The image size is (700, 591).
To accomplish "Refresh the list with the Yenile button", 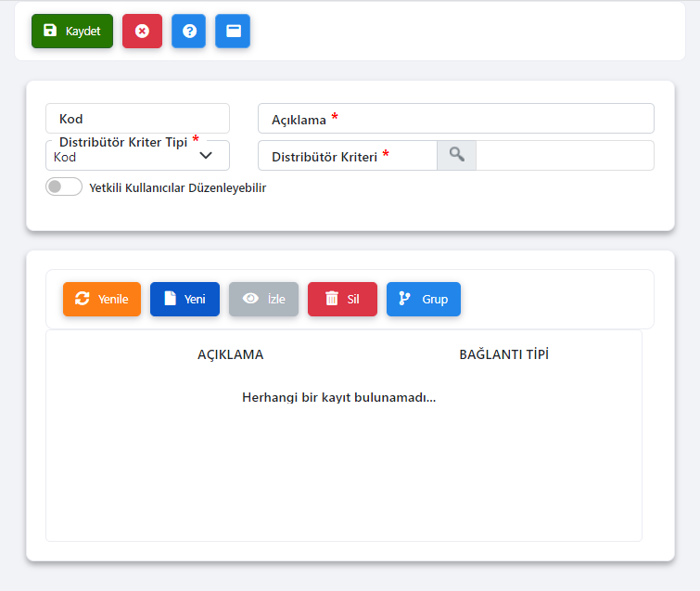I will (102, 299).
